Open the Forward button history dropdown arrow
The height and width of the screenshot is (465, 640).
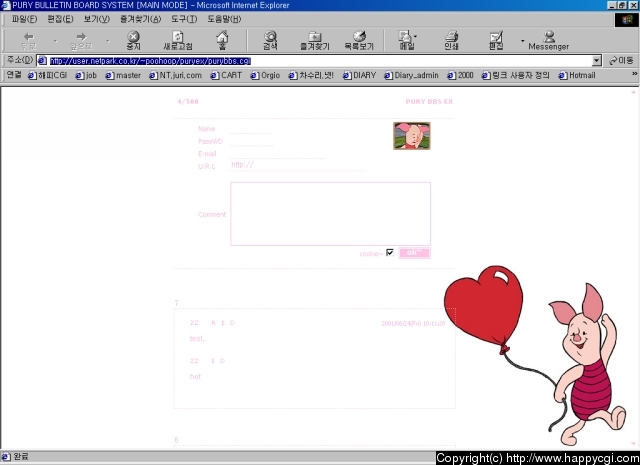coord(108,41)
